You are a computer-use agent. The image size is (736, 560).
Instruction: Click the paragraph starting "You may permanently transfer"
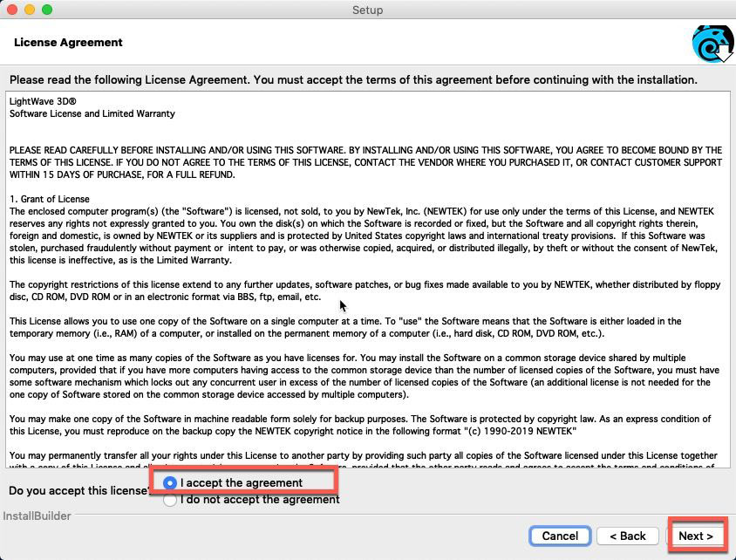(x=364, y=460)
